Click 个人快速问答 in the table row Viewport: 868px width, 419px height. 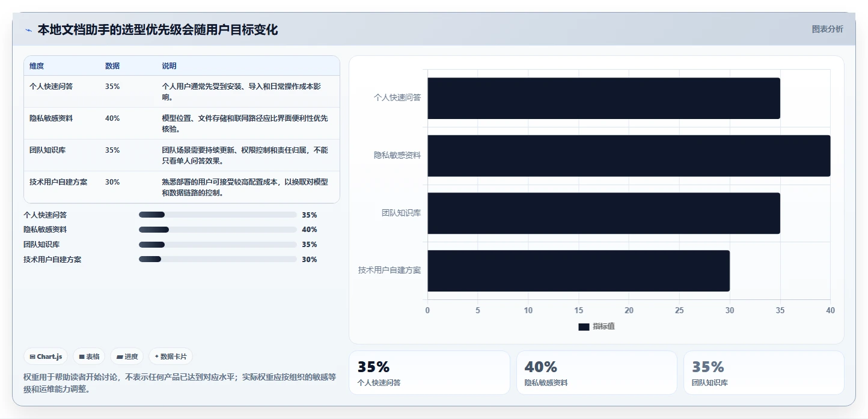tap(51, 86)
